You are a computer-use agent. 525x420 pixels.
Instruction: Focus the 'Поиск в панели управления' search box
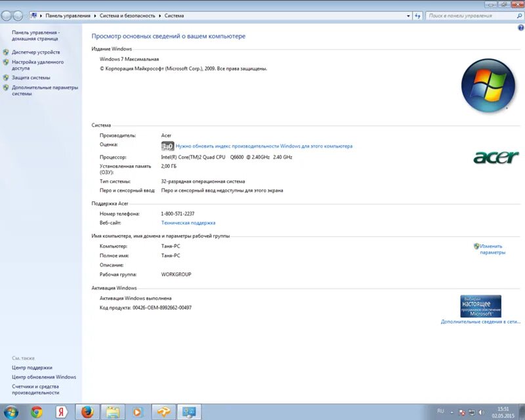pyautogui.click(x=472, y=16)
